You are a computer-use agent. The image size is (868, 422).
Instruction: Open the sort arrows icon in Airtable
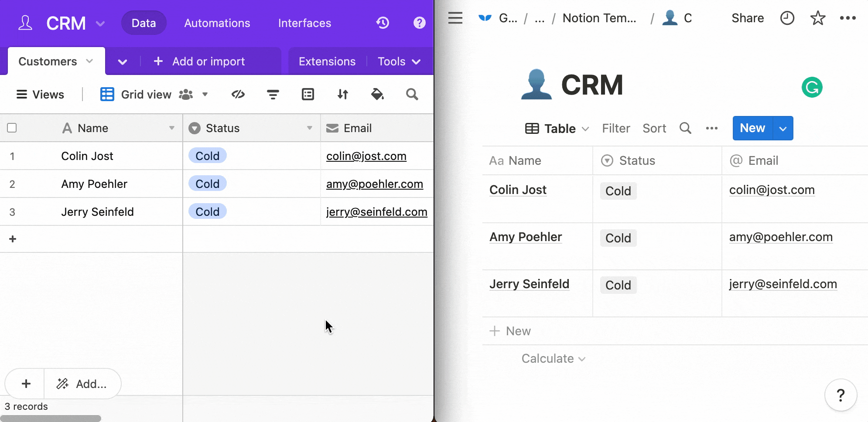tap(343, 94)
